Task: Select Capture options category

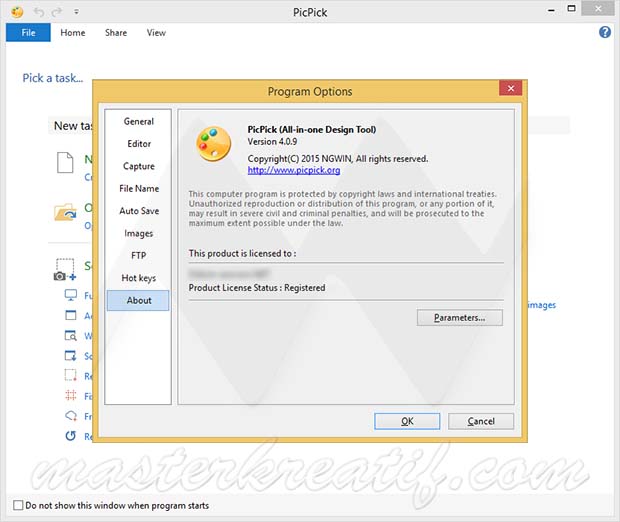Action: click(x=138, y=166)
